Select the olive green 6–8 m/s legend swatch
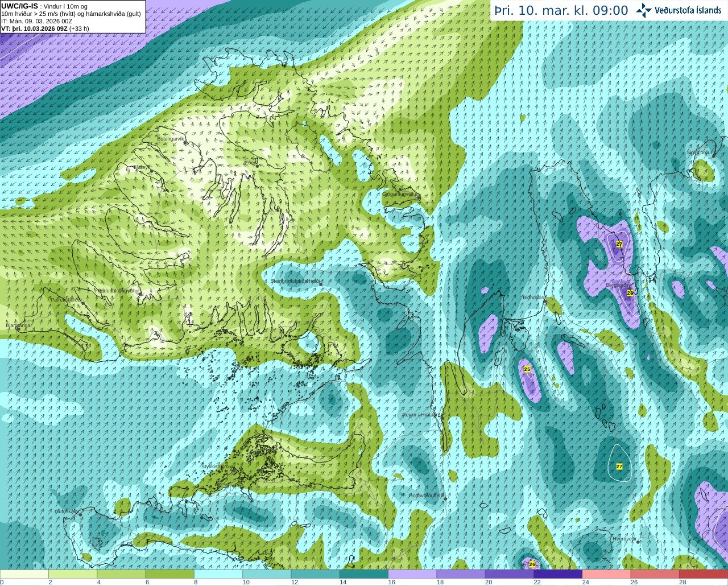The width and height of the screenshot is (728, 586). 170,573
